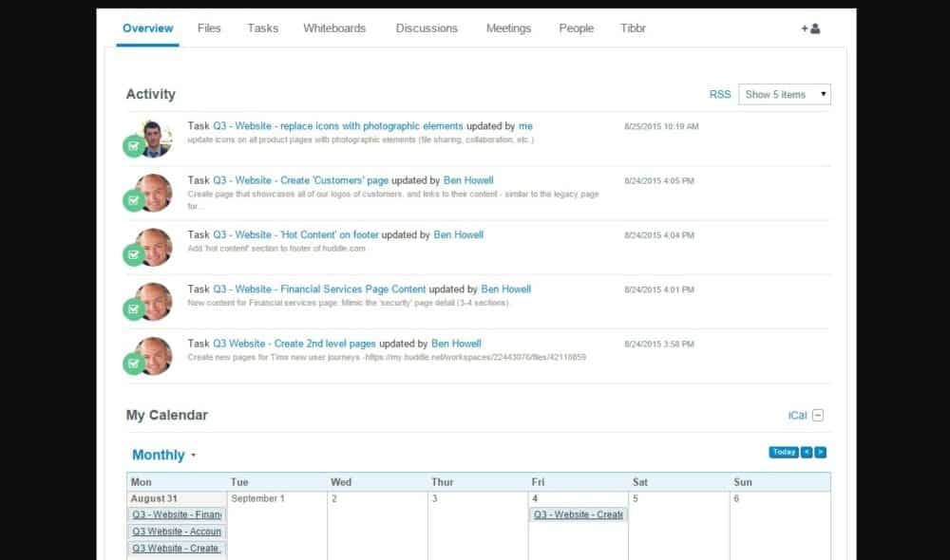
Task: Click the iCal link
Action: (797, 415)
